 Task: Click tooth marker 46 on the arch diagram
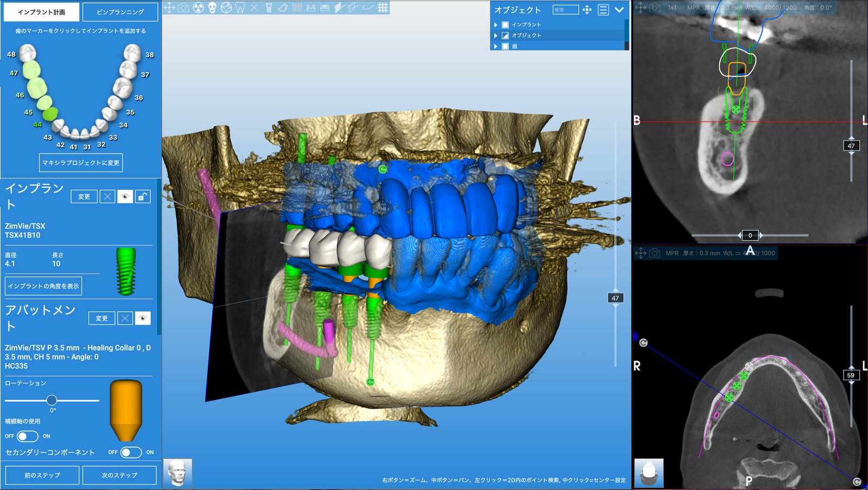[37, 88]
